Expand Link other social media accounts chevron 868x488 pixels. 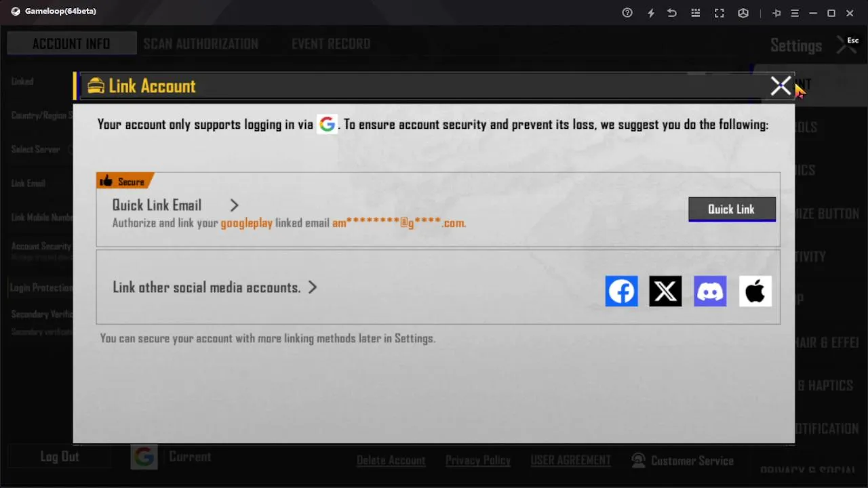(x=312, y=287)
